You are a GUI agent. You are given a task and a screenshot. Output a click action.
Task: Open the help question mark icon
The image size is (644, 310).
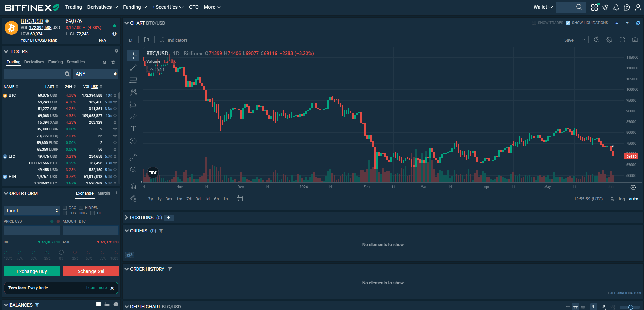(627, 7)
